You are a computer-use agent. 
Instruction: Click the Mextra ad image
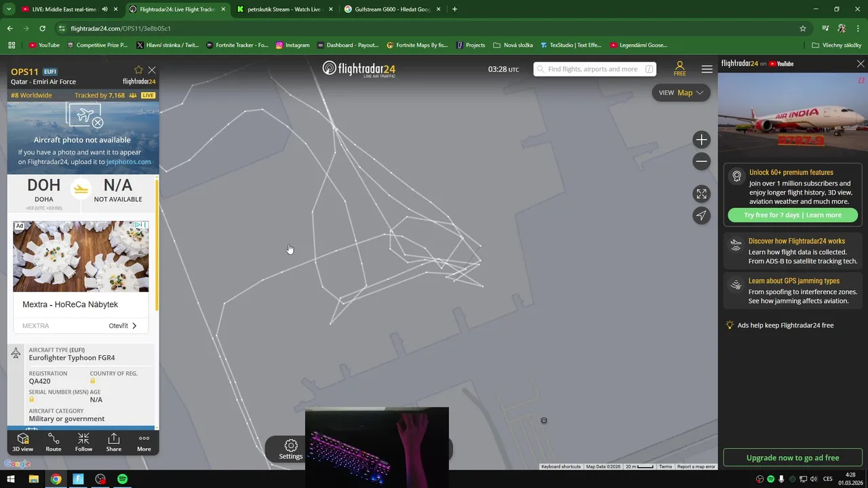click(x=81, y=256)
